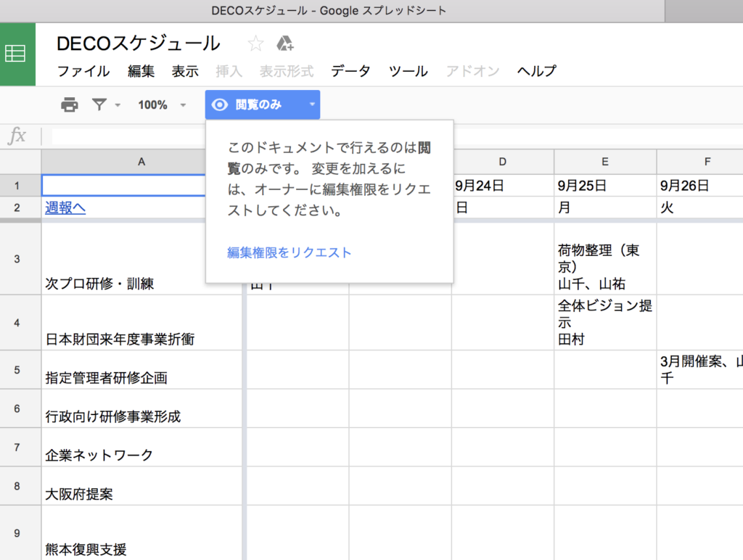Follow the 週報へ link
Image resolution: width=743 pixels, height=560 pixels.
point(65,207)
